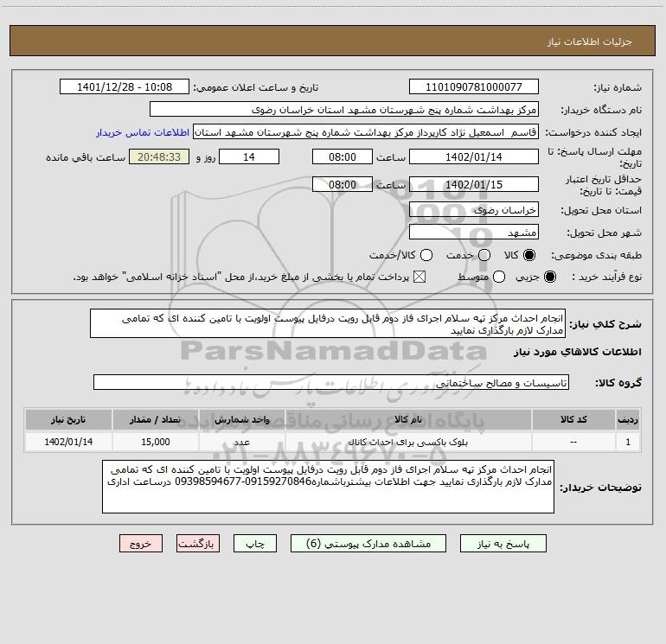
Task: Click the remaining time 20:48:33 field
Action: [159, 156]
